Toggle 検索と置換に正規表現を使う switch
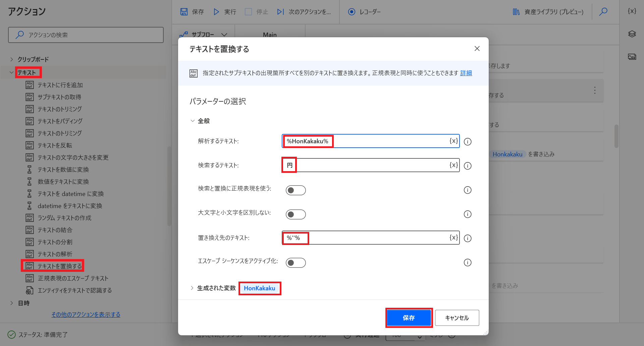644x346 pixels. (296, 190)
